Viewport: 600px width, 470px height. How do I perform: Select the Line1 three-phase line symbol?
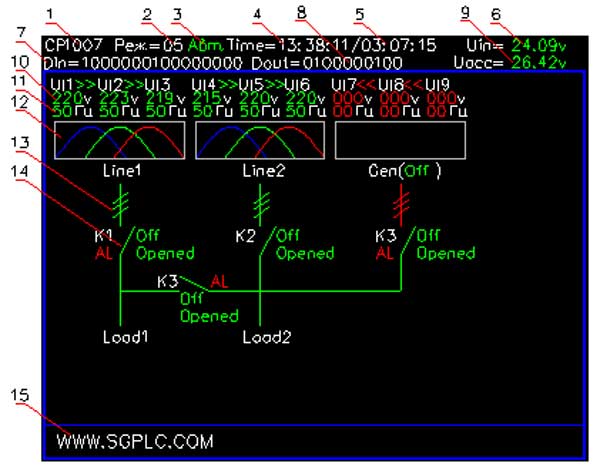tap(121, 204)
